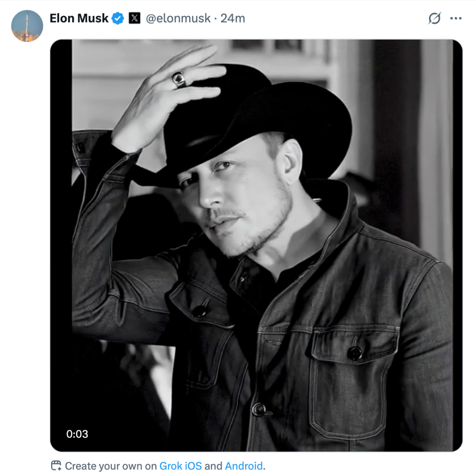Click the Elon Musk display name

(79, 19)
